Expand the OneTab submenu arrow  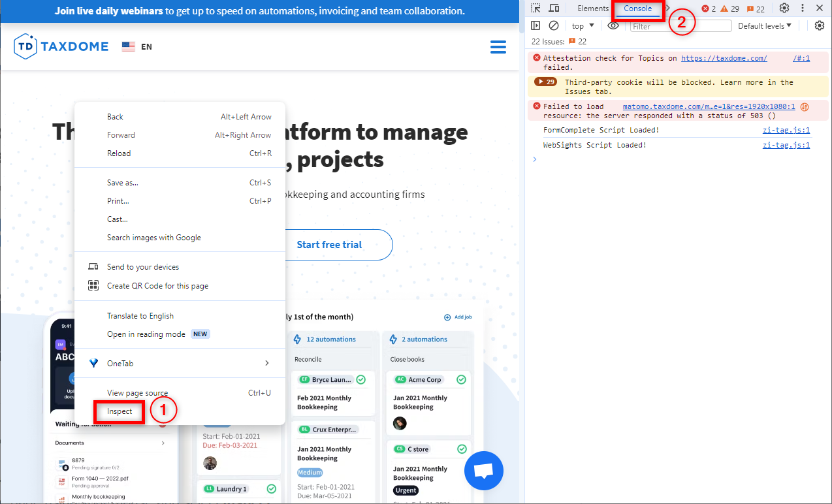pos(266,363)
